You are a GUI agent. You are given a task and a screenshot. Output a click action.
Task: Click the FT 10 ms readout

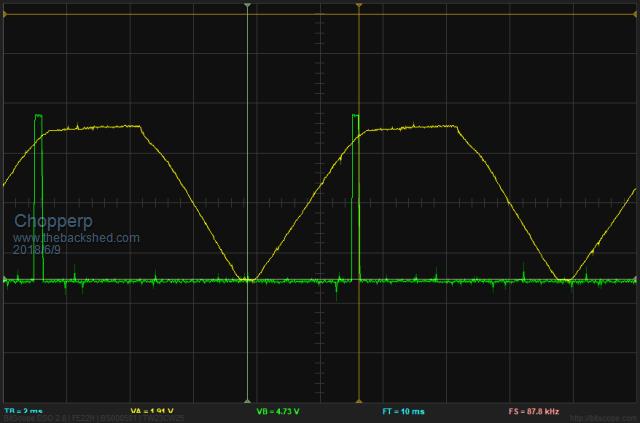click(x=401, y=411)
